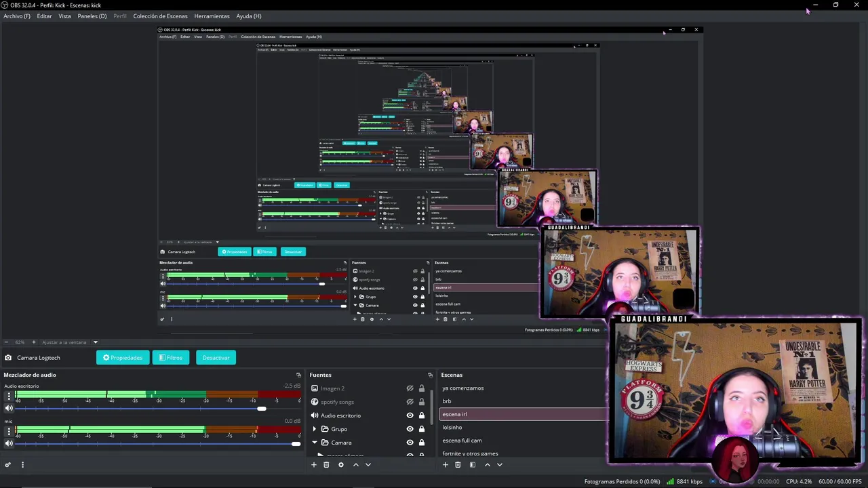Open the Vista menu
Screen dimensions: 868x488
click(x=64, y=16)
